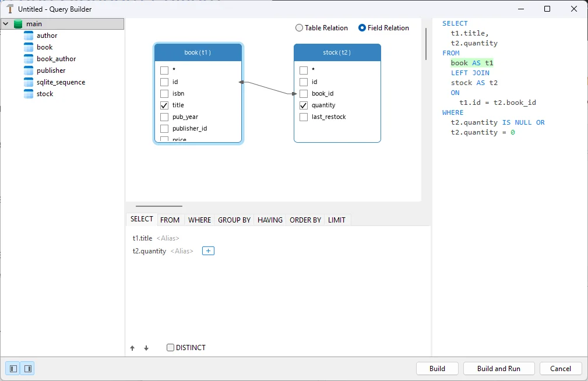Check the id box in stock(t2)
Screen dimensions: 588x381
(304, 82)
